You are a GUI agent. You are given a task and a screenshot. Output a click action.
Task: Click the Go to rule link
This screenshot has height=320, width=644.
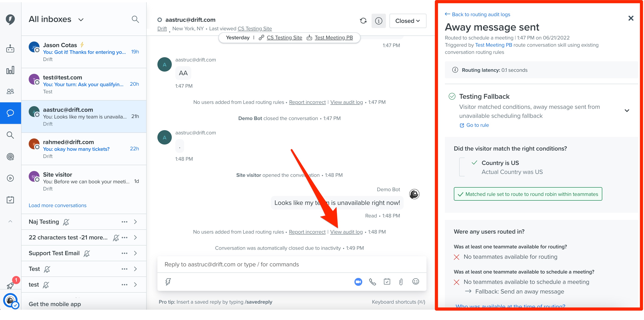(x=474, y=125)
